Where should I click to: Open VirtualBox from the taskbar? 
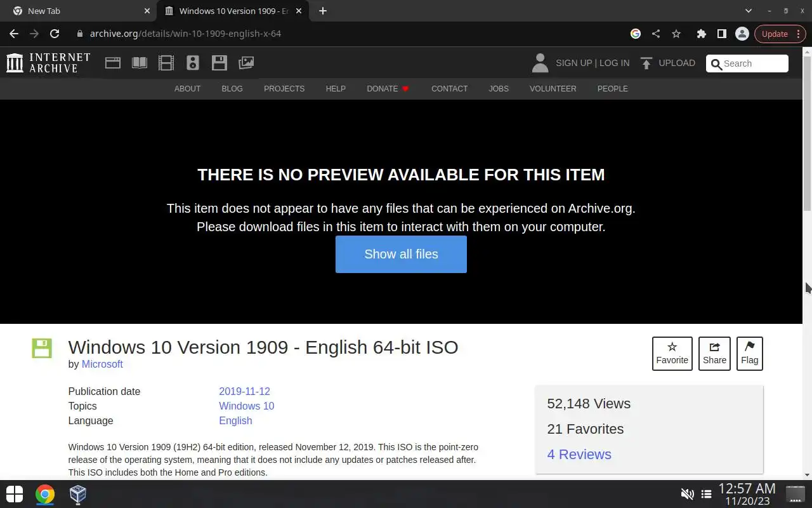tap(78, 494)
